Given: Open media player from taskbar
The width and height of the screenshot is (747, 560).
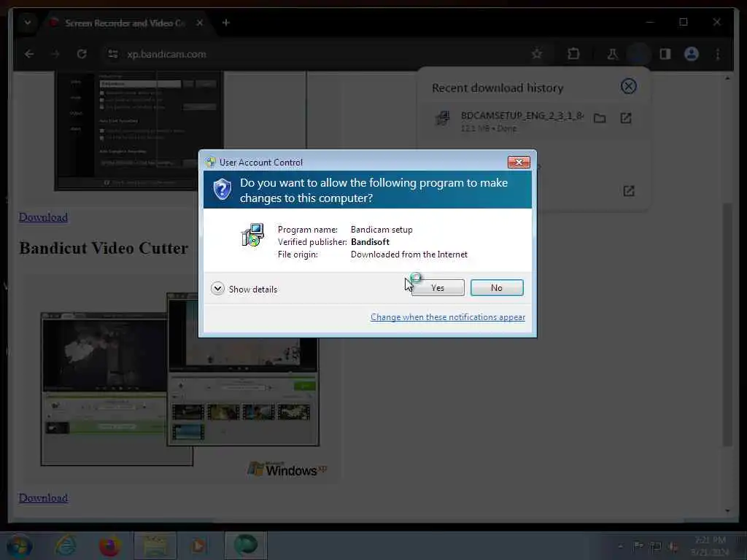Looking at the screenshot, I should pyautogui.click(x=198, y=545).
